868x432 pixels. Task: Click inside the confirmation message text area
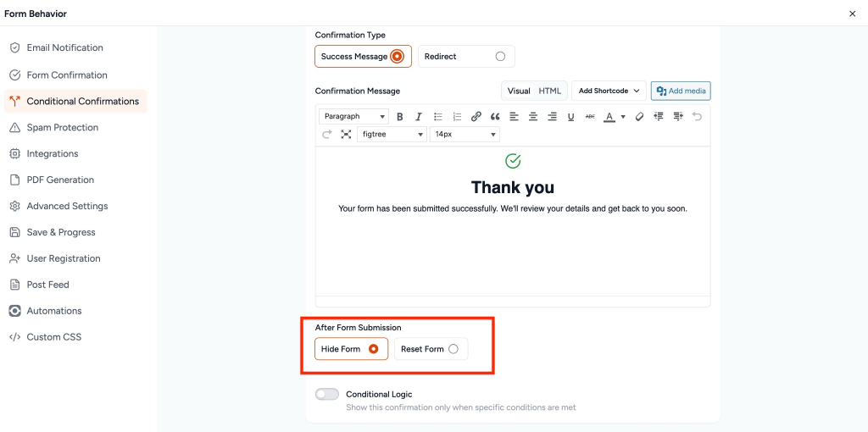point(512,246)
